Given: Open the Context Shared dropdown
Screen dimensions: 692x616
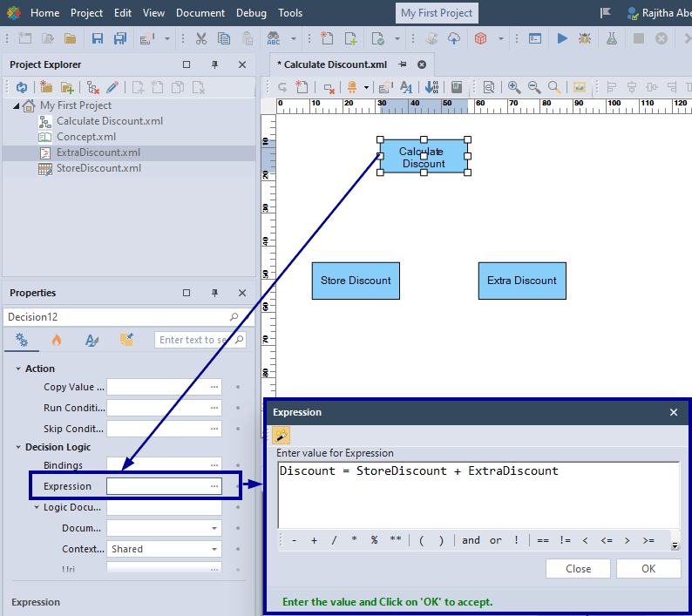Looking at the screenshot, I should click(x=214, y=550).
